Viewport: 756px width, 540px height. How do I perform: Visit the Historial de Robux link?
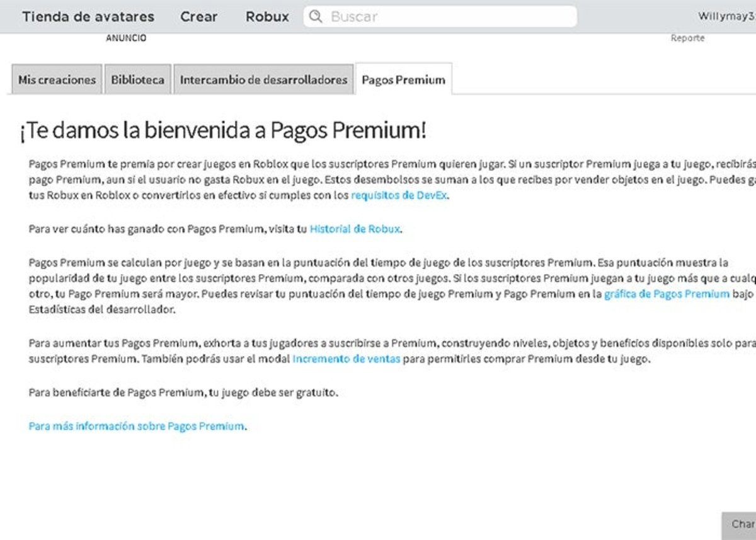pyautogui.click(x=353, y=229)
